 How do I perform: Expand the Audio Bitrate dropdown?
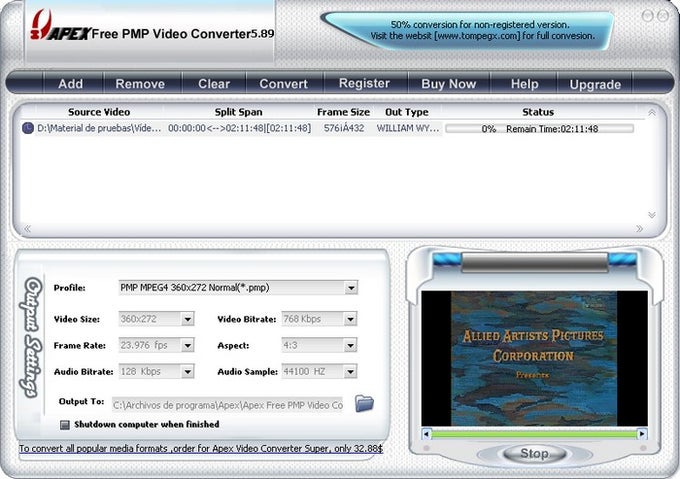click(x=187, y=371)
